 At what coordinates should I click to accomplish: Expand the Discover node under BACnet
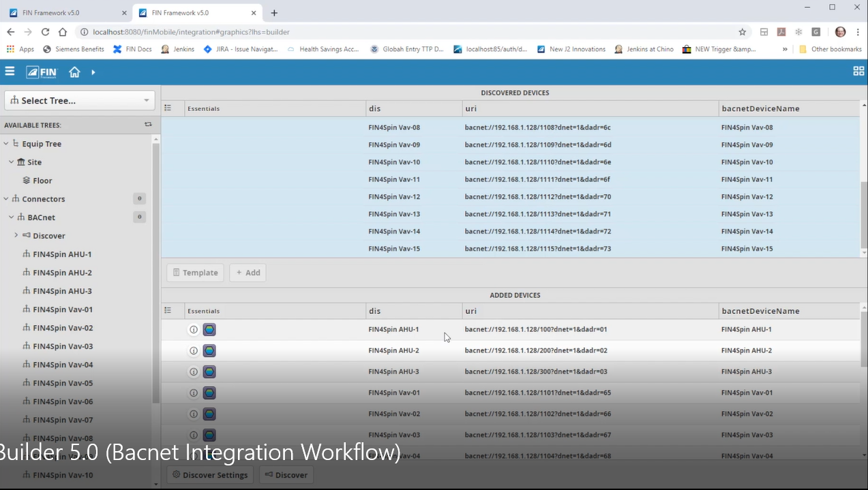coord(16,235)
